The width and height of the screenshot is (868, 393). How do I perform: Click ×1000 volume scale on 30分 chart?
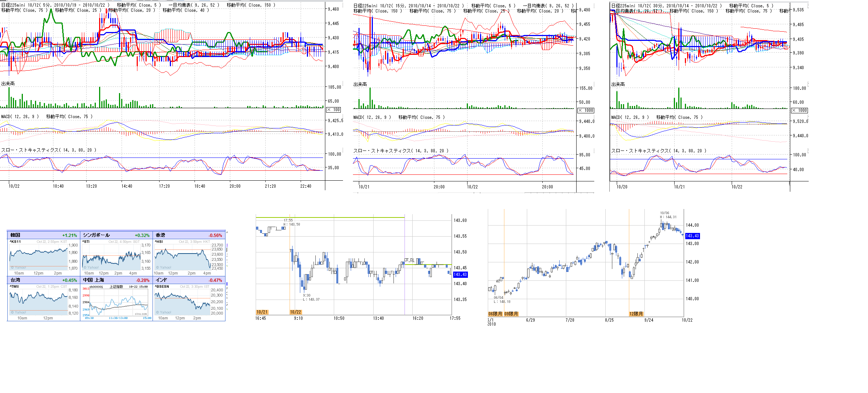point(799,110)
